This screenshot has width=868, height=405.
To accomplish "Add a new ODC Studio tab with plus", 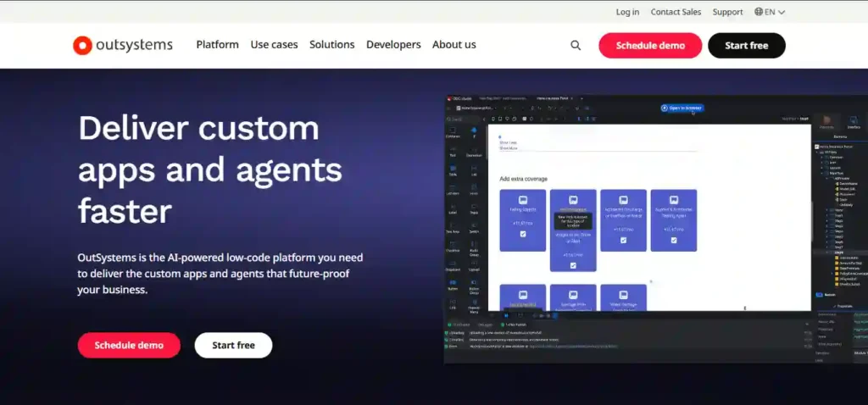I will click(581, 98).
